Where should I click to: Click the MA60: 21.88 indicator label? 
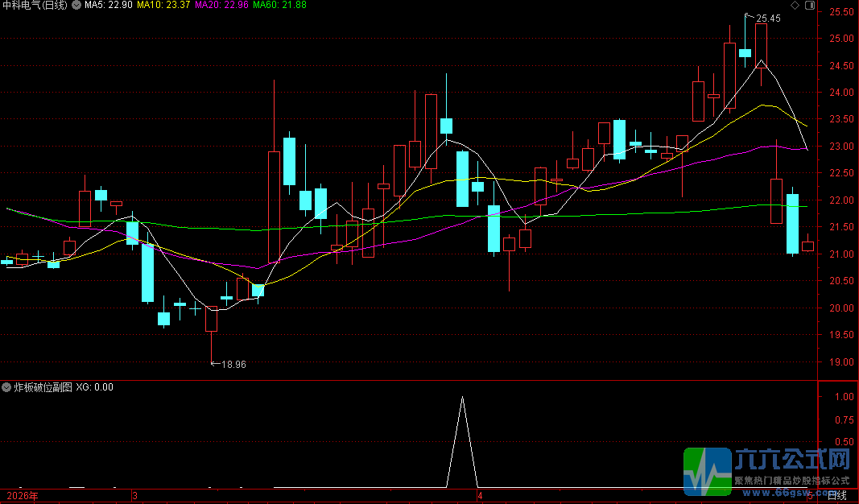[280, 6]
